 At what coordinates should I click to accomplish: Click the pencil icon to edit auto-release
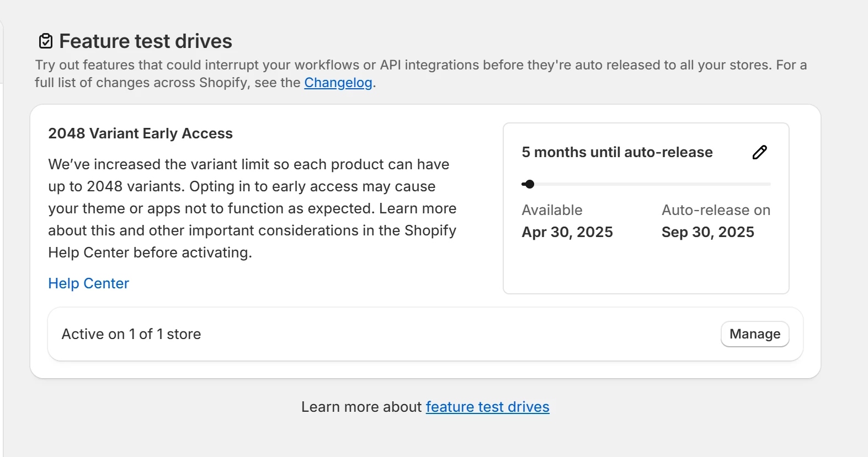click(759, 152)
